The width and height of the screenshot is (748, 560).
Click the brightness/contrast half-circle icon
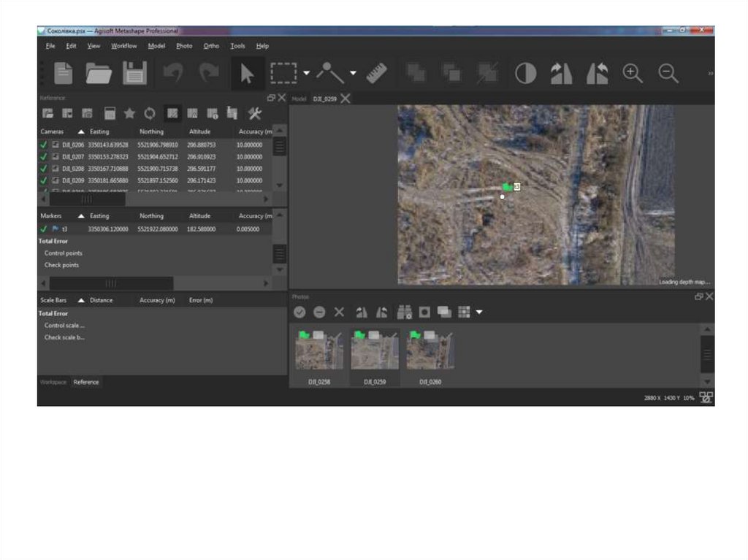tap(525, 73)
